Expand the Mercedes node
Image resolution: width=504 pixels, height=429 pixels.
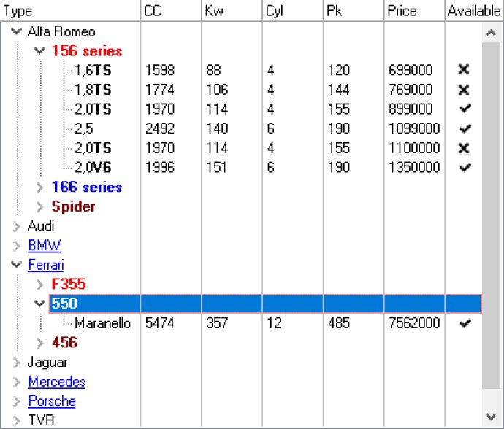16,382
